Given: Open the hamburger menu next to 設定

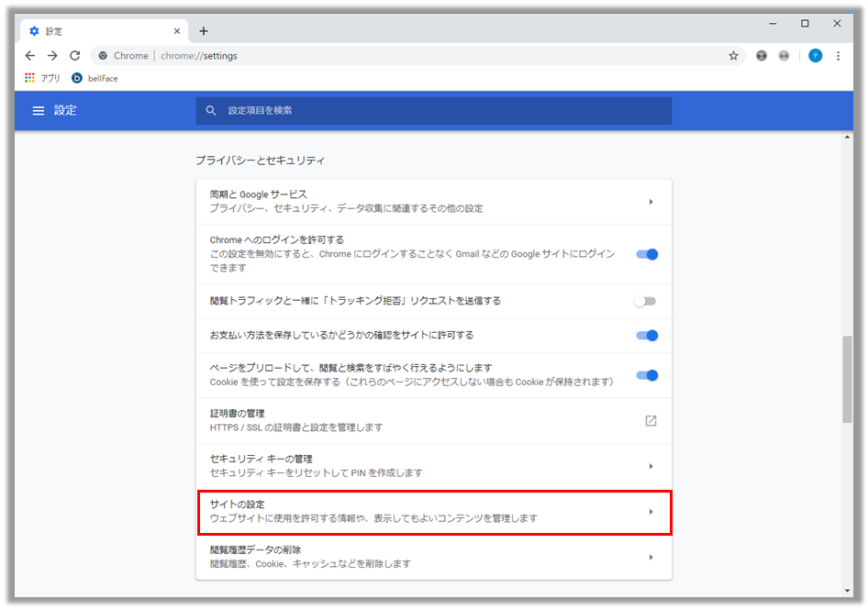Looking at the screenshot, I should (x=39, y=111).
